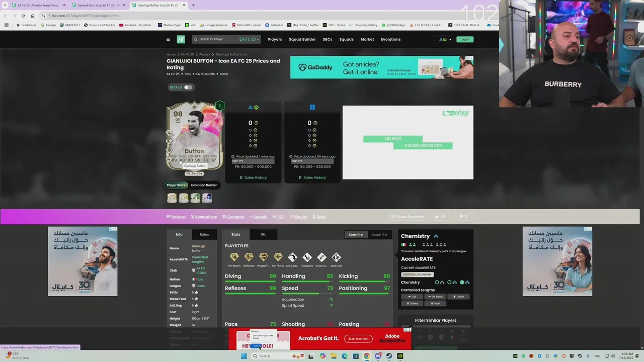Viewport: 644px width, 362px height.
Task: Switch to the Roles tab
Action: tap(204, 234)
